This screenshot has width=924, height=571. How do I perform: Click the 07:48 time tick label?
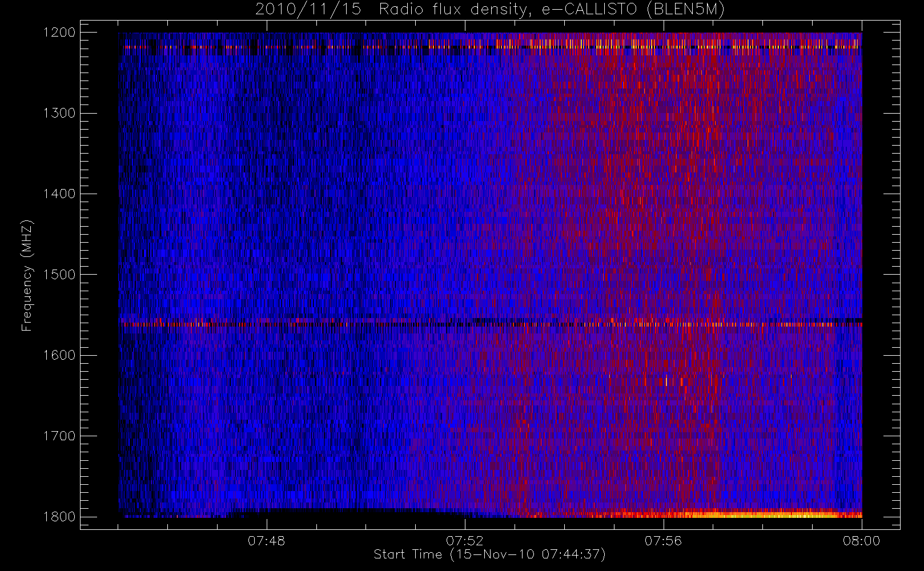click(x=266, y=541)
